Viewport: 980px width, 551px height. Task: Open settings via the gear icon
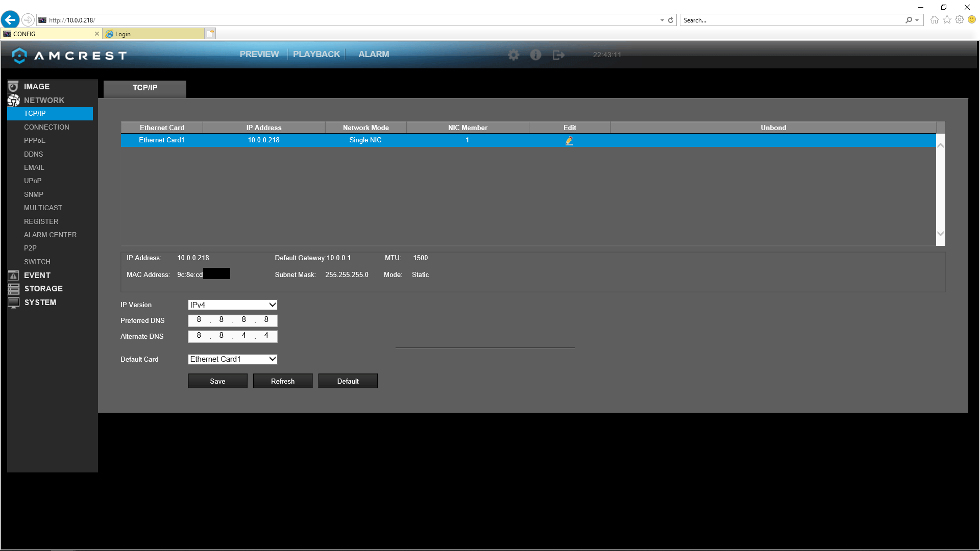click(x=513, y=55)
